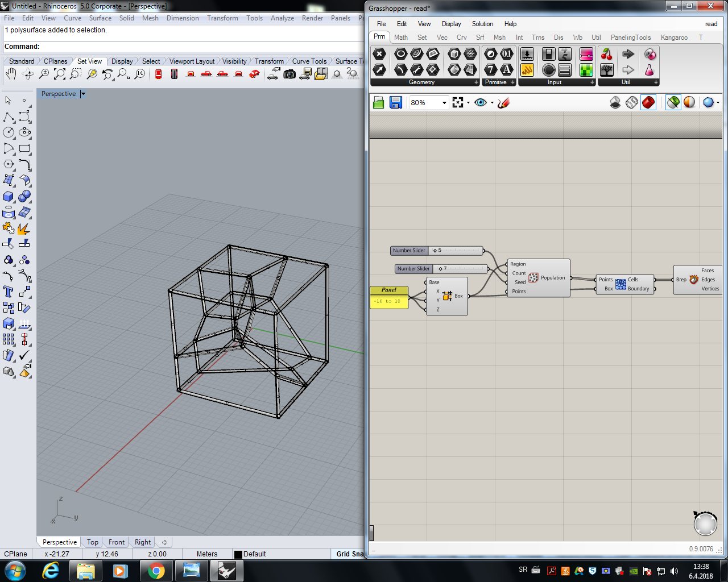The image size is (728, 582).
Task: Click the checkmark Check Objects icon
Action: 24,355
